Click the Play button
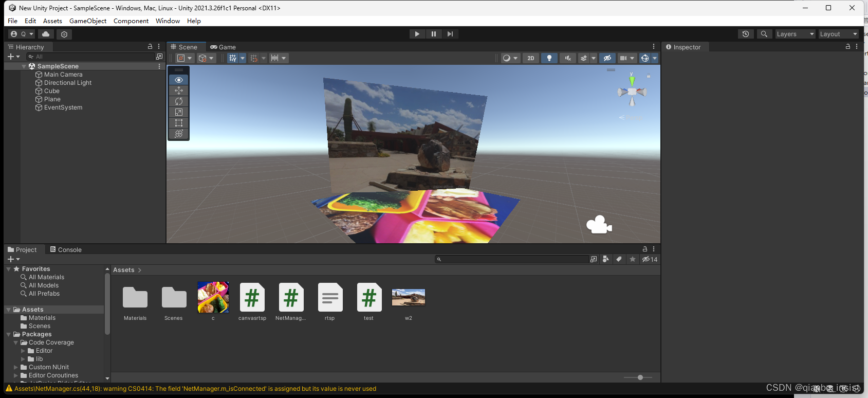Screen dimensions: 868x398 (417, 34)
